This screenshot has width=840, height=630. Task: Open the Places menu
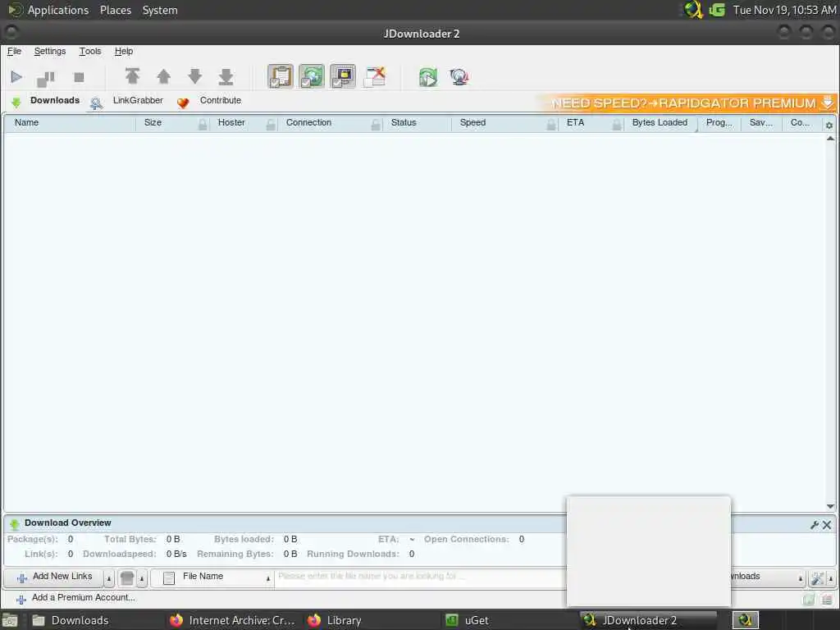click(x=116, y=10)
